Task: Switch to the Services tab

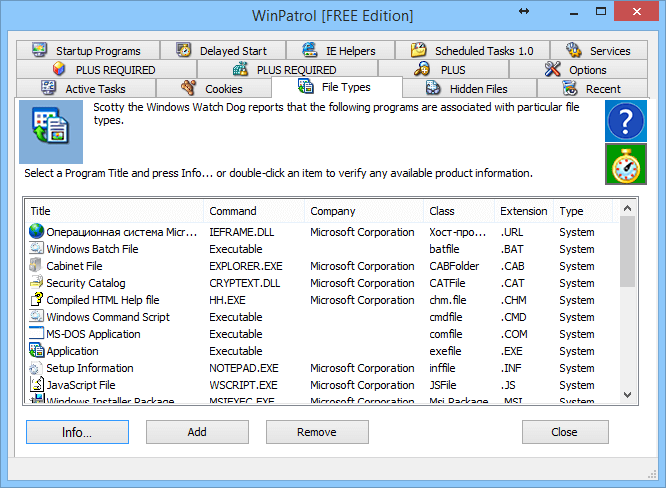Action: coord(599,50)
